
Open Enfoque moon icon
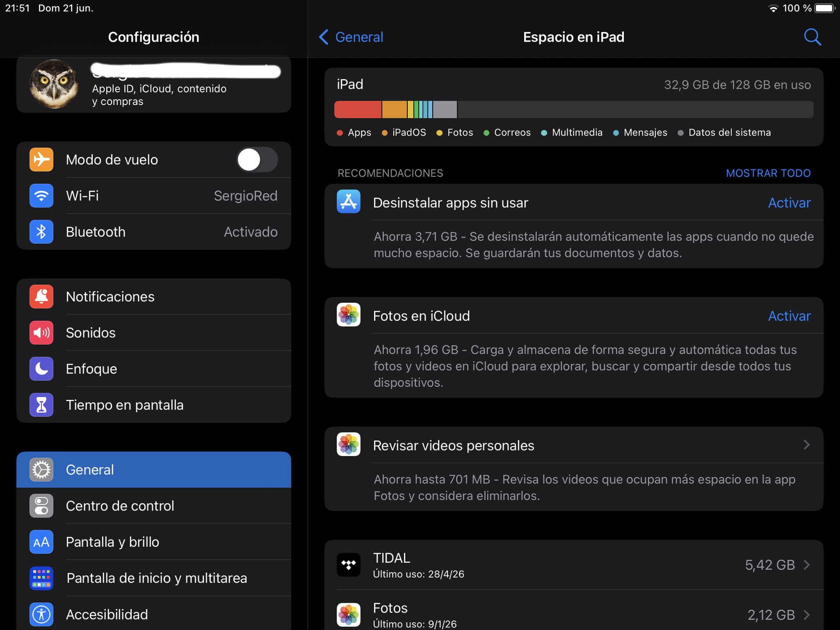click(x=42, y=369)
